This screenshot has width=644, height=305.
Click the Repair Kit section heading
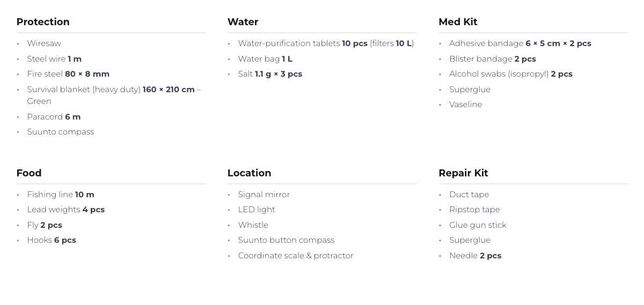pos(463,173)
